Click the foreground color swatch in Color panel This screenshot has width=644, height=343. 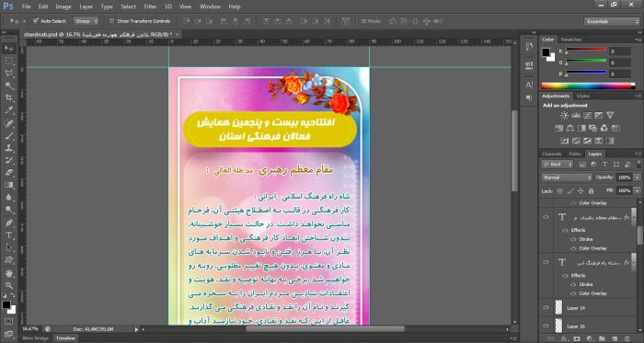[x=546, y=52]
